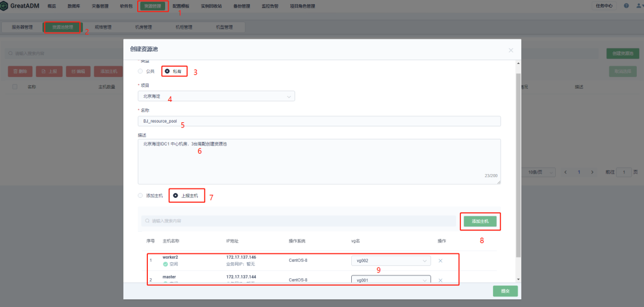This screenshot has width=644, height=307.
Task: Click the 提交 submit button
Action: (506, 291)
